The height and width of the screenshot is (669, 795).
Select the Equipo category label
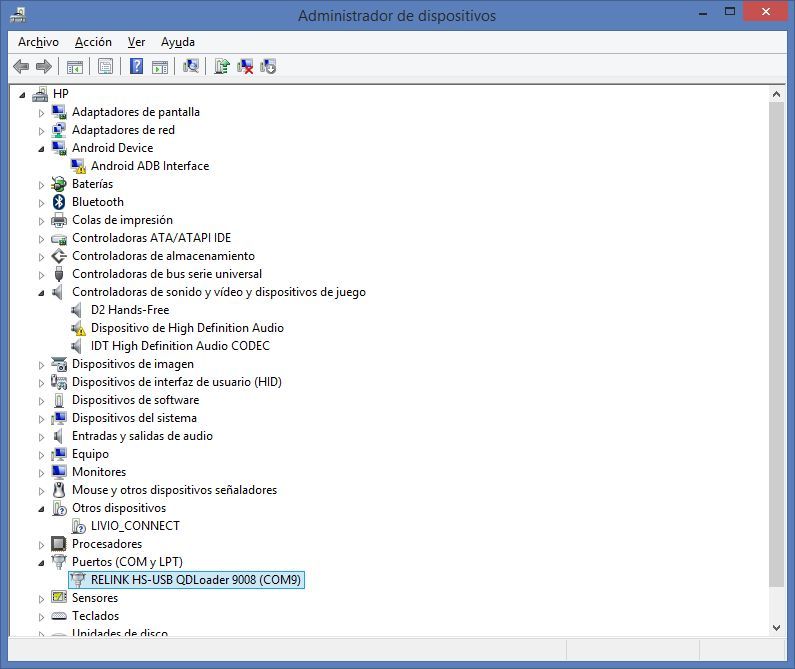pos(90,454)
